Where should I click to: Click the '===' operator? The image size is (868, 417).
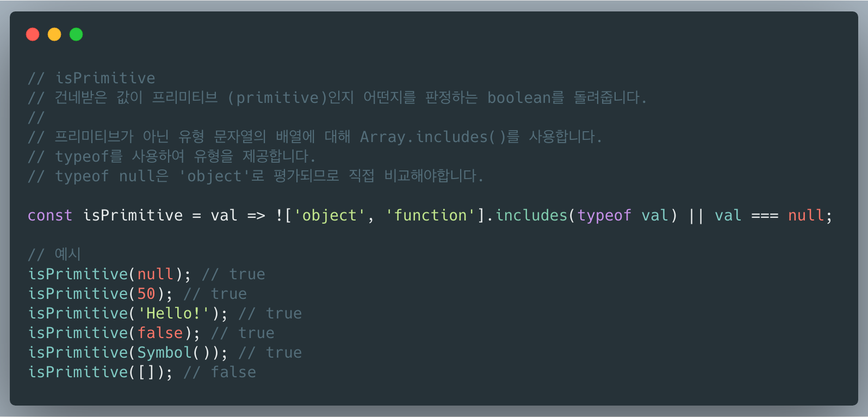pos(765,216)
